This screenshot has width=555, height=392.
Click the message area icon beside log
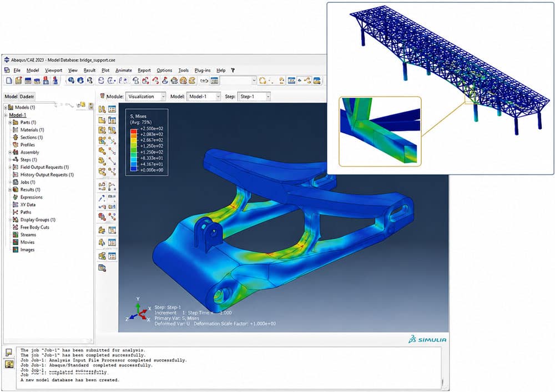point(9,353)
